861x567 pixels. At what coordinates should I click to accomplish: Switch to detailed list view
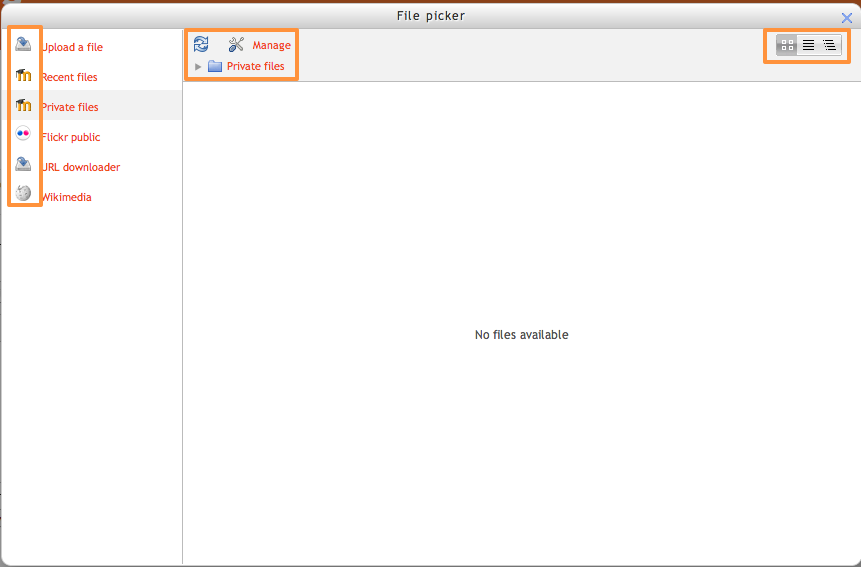point(808,46)
